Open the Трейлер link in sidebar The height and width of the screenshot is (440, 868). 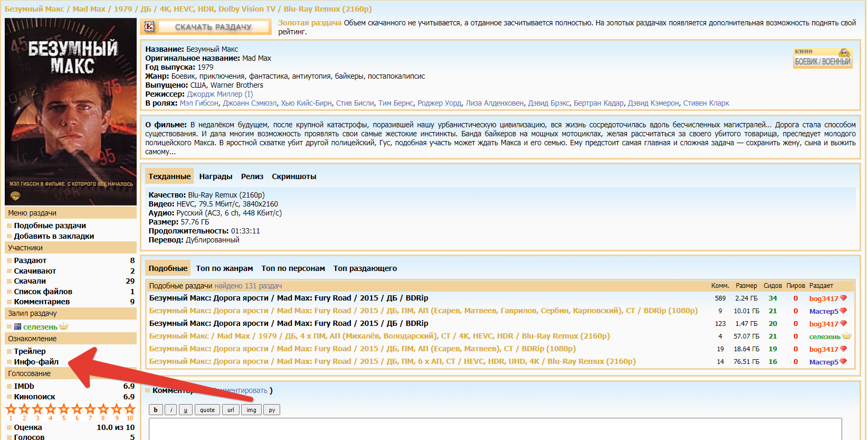coord(30,351)
